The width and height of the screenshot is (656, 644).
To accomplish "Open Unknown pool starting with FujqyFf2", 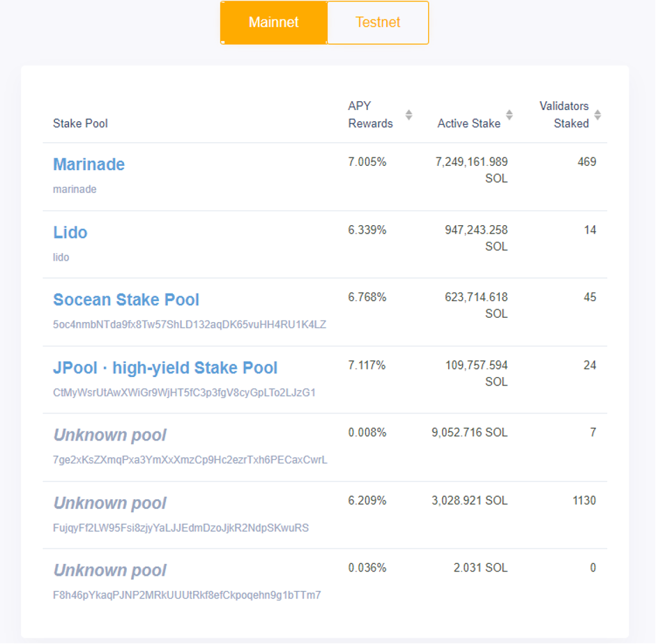I will [x=109, y=503].
